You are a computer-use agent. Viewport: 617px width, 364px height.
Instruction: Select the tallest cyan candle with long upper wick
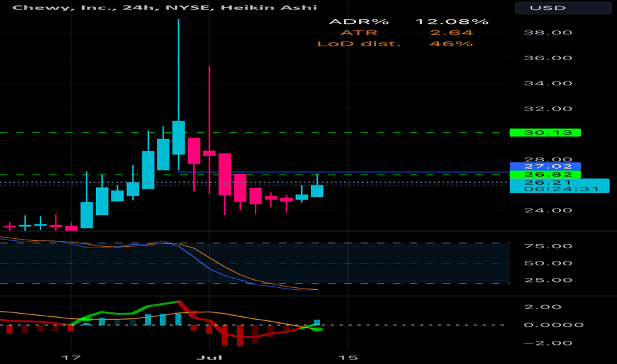click(179, 138)
